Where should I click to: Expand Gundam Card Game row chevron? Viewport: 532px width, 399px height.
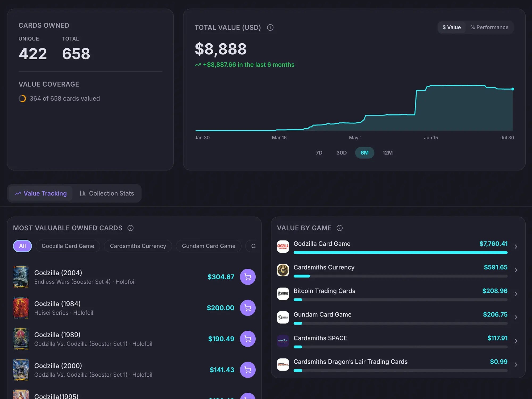(516, 317)
